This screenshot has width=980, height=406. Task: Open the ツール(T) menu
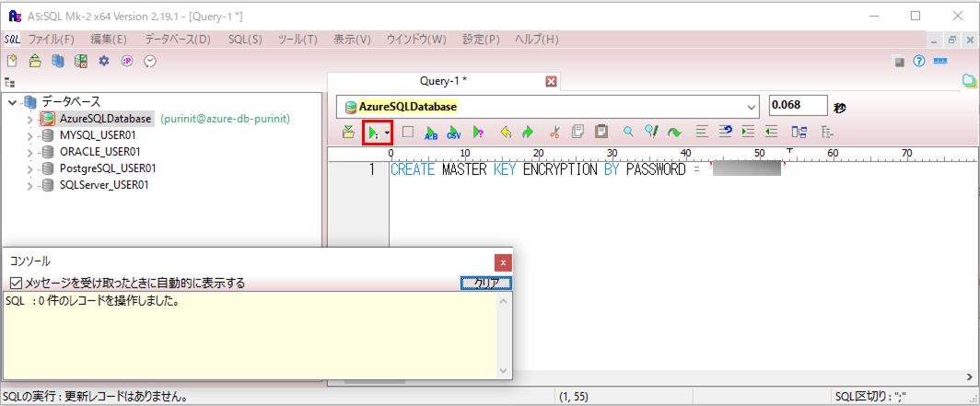point(297,40)
